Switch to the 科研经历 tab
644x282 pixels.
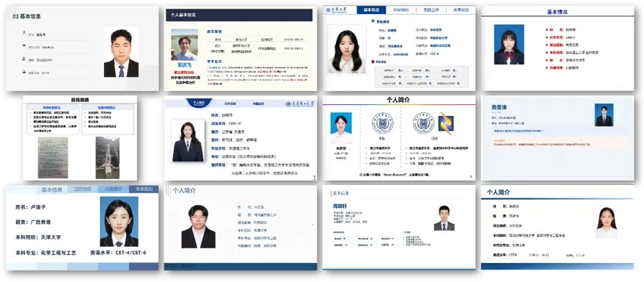point(401,10)
